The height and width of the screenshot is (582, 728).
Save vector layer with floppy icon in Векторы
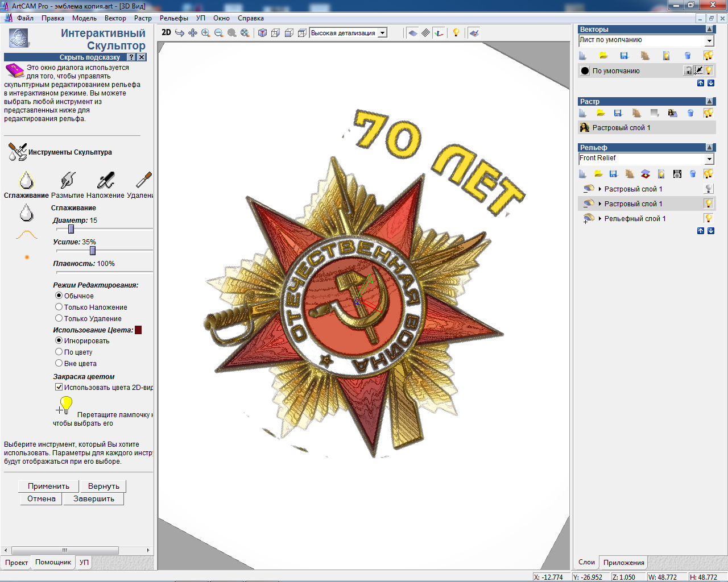click(x=624, y=56)
